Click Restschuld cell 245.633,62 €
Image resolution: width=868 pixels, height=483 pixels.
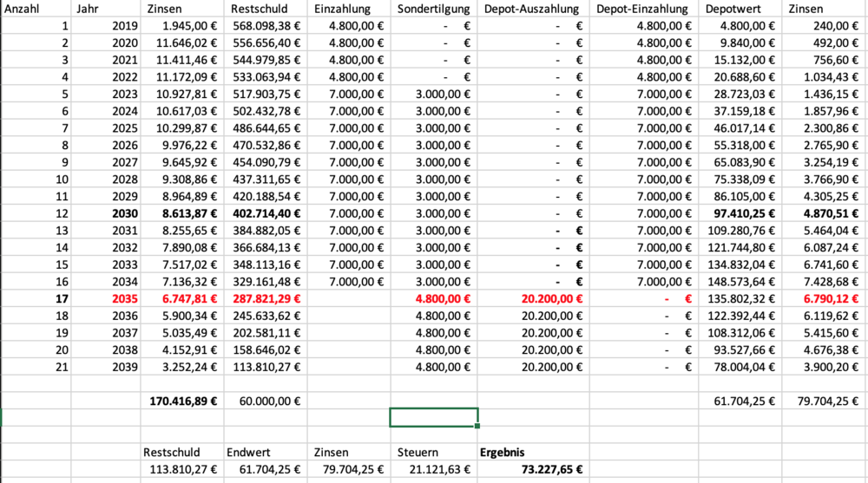(x=266, y=317)
